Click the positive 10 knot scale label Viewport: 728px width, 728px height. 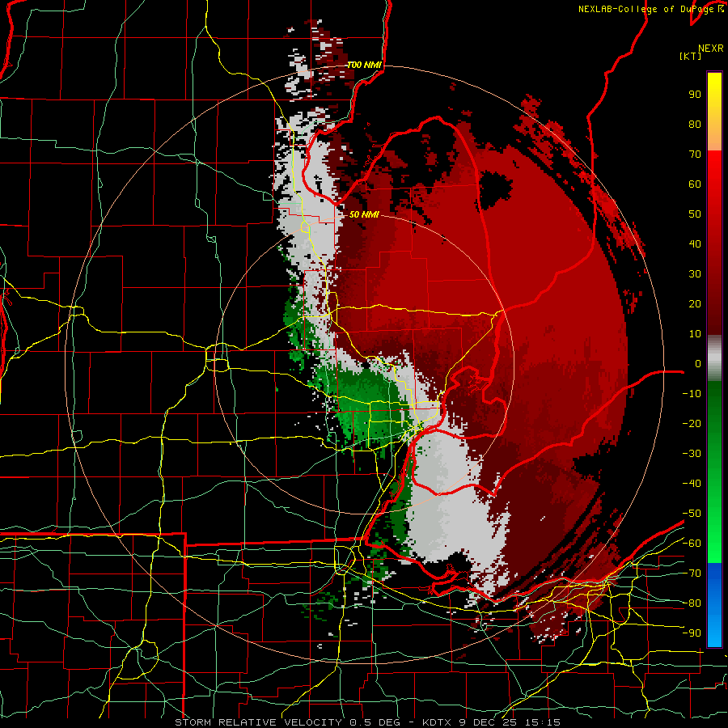point(695,334)
